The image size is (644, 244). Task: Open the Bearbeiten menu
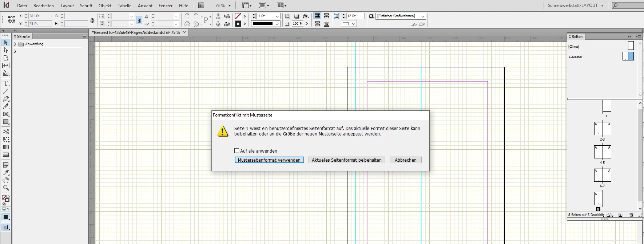click(x=44, y=5)
